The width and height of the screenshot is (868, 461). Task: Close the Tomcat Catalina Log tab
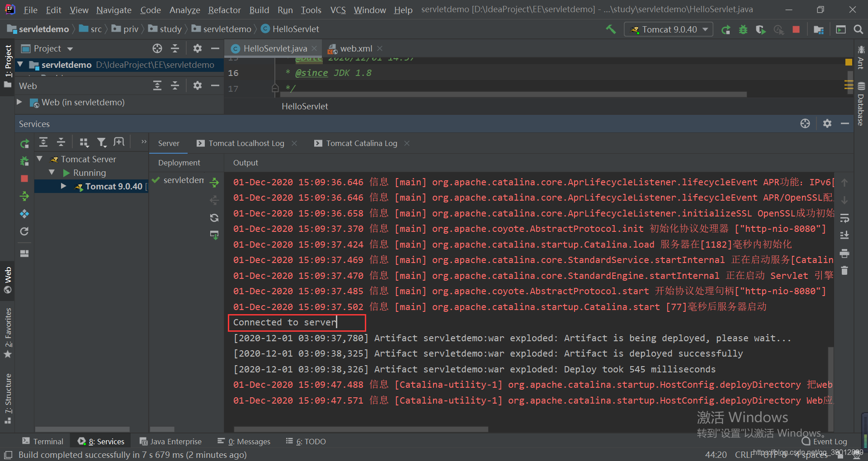[x=407, y=143]
